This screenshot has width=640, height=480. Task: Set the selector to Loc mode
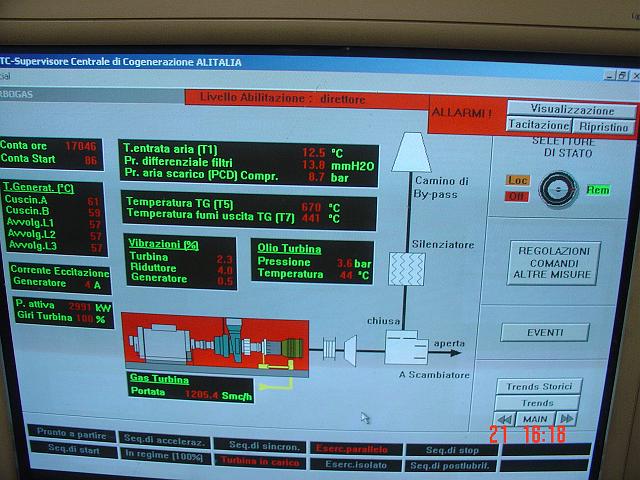(x=518, y=180)
